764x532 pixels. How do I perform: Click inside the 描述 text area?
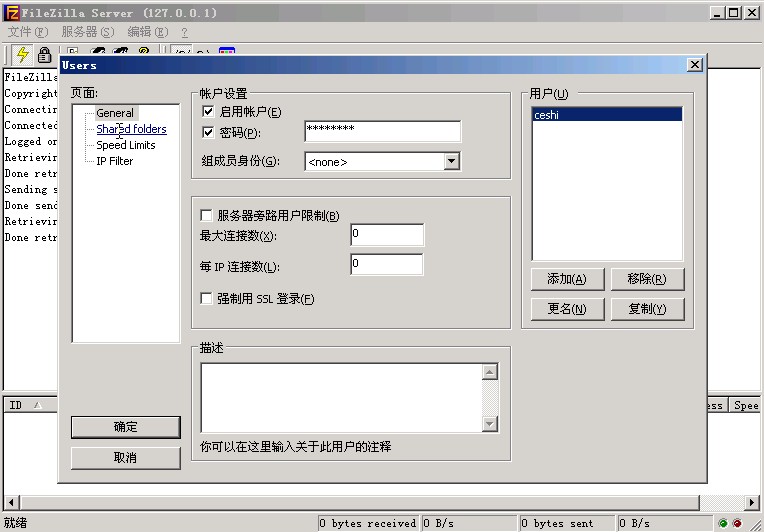(342, 398)
